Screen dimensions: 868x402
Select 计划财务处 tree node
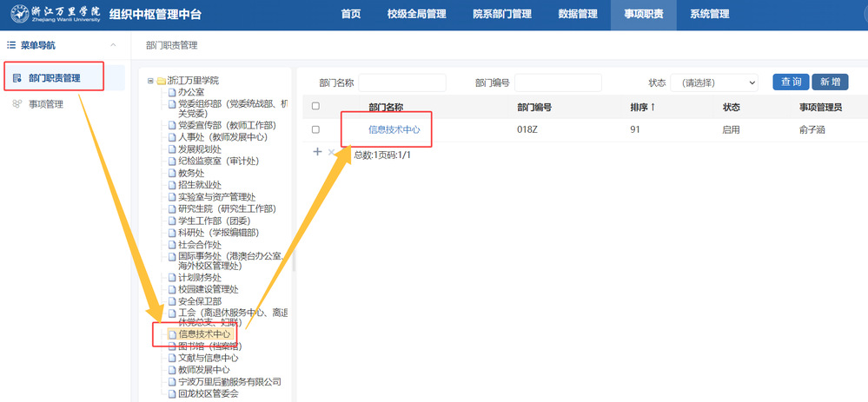[x=200, y=278]
